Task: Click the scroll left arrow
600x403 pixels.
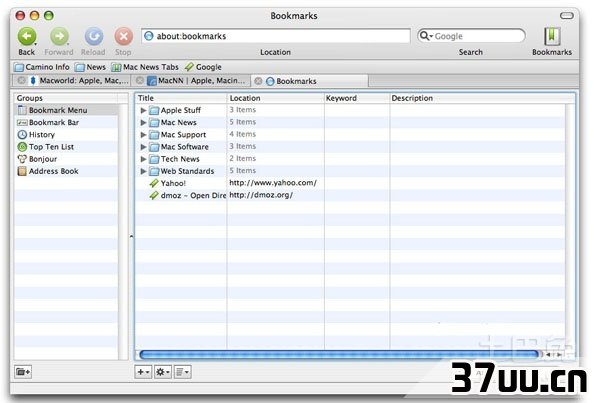Action: coord(548,355)
